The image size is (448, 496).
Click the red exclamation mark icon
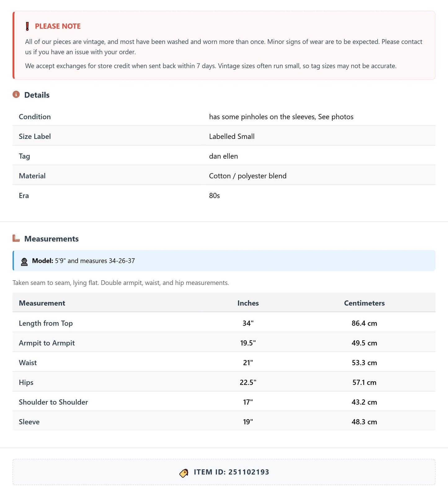pyautogui.click(x=27, y=26)
